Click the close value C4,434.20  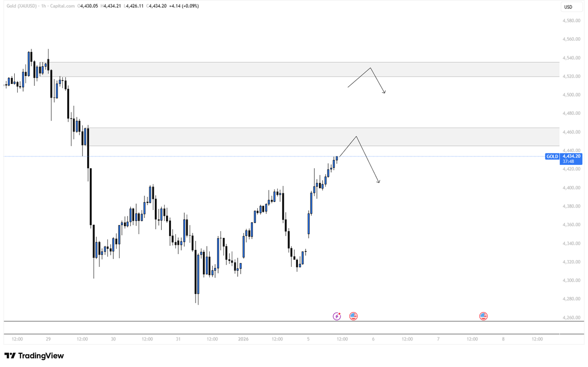(157, 6)
